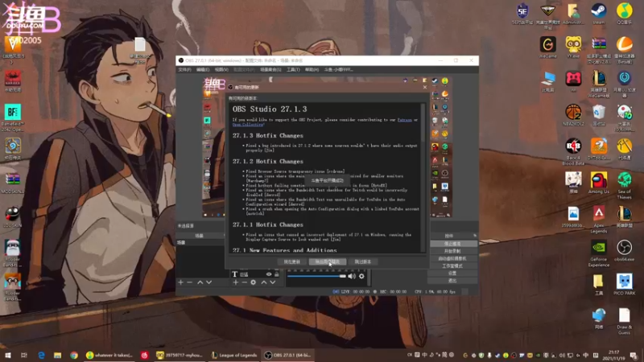Follow the Open Collective link
The width and height of the screenshot is (644, 362).
[x=248, y=125]
